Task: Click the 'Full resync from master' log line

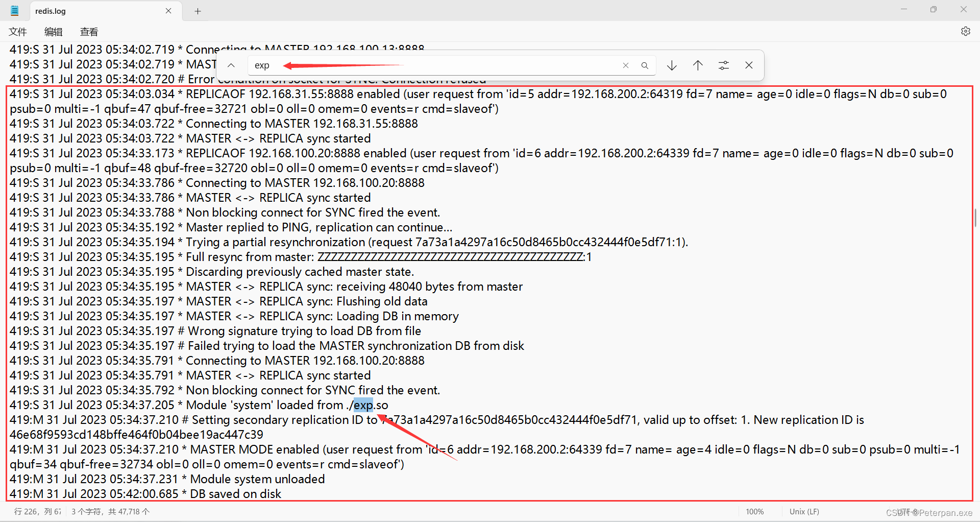Action: pos(301,257)
